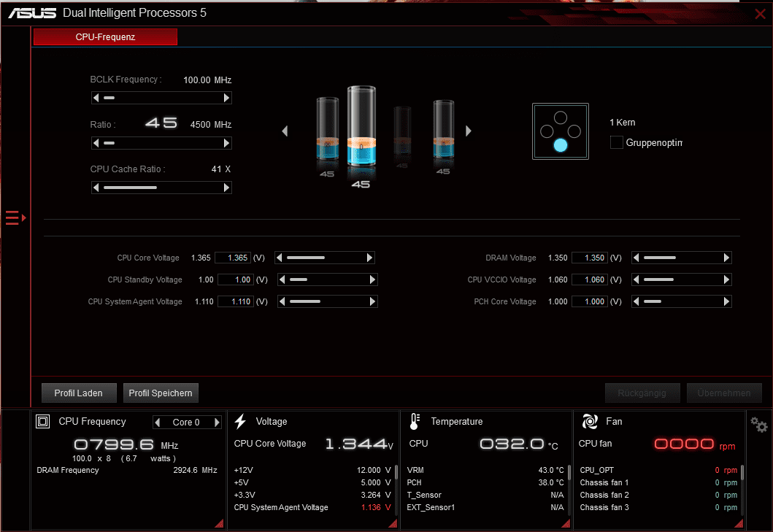The height and width of the screenshot is (532, 773).
Task: Click the CPU Frequency chip icon
Action: pyautogui.click(x=43, y=422)
